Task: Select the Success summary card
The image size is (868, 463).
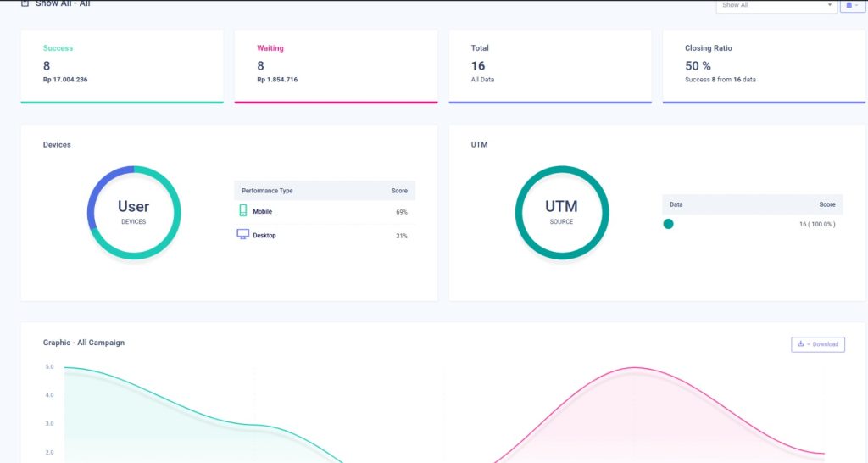Action: [122, 65]
